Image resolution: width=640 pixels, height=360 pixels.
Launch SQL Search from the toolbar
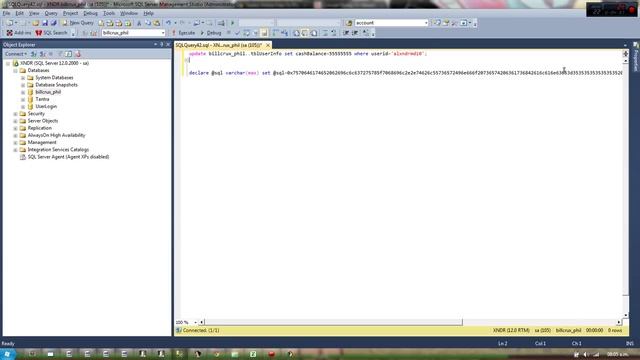pos(51,33)
